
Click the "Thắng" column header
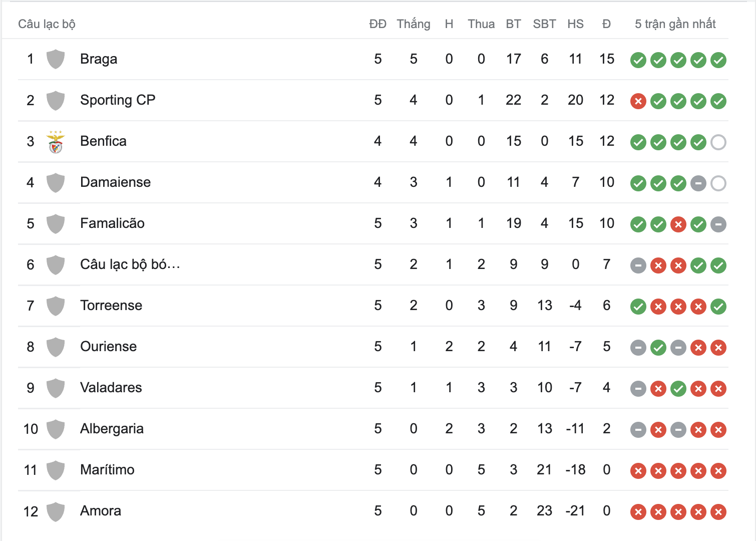click(413, 24)
